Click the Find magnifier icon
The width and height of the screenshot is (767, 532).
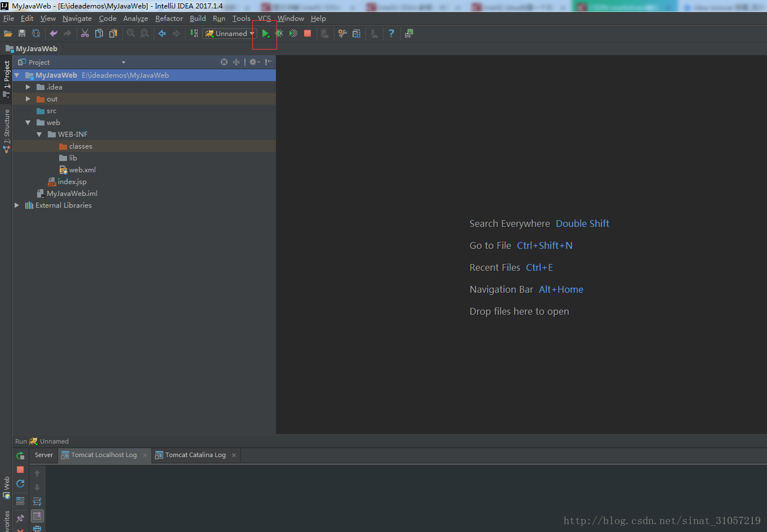tap(131, 34)
